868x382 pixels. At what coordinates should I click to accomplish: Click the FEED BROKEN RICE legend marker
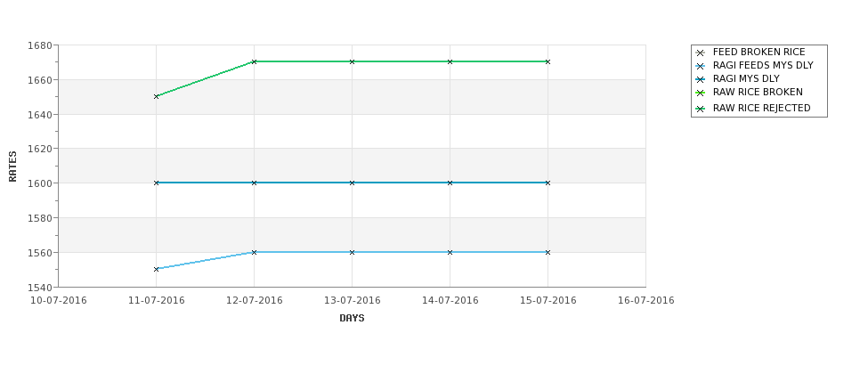click(701, 53)
